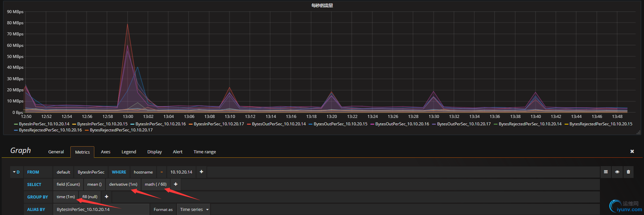Add a GROUP BY clause with plus

tap(106, 197)
